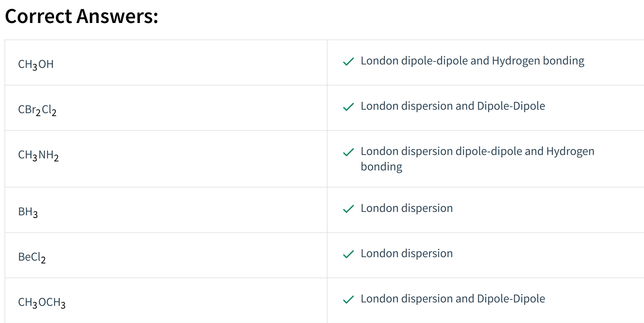Click the CH3NH2 formula
Viewport: 644px width, 323px height.
[38, 155]
